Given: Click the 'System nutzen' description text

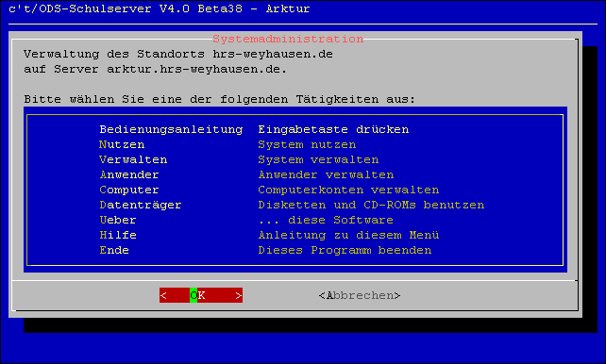Looking at the screenshot, I should click(307, 144).
